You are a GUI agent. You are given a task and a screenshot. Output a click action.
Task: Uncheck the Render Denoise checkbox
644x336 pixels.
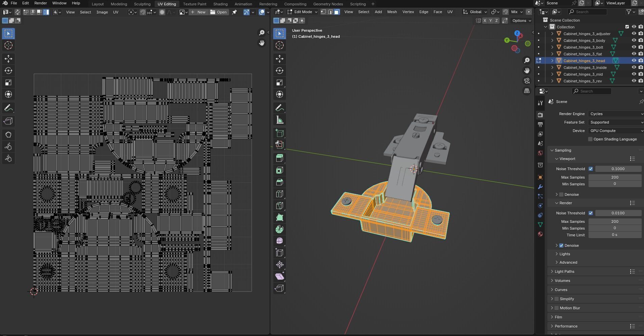pyautogui.click(x=561, y=245)
